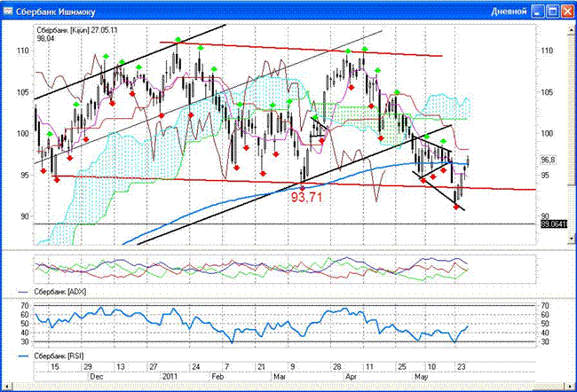577x392 pixels.
Task: Click the date label 23 on time axis
Action: 461,367
